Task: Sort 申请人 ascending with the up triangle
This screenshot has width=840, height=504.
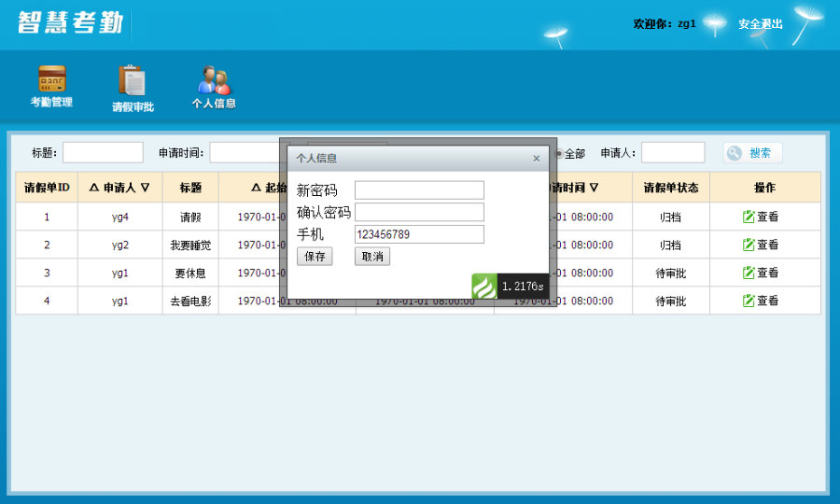Action: (94, 188)
